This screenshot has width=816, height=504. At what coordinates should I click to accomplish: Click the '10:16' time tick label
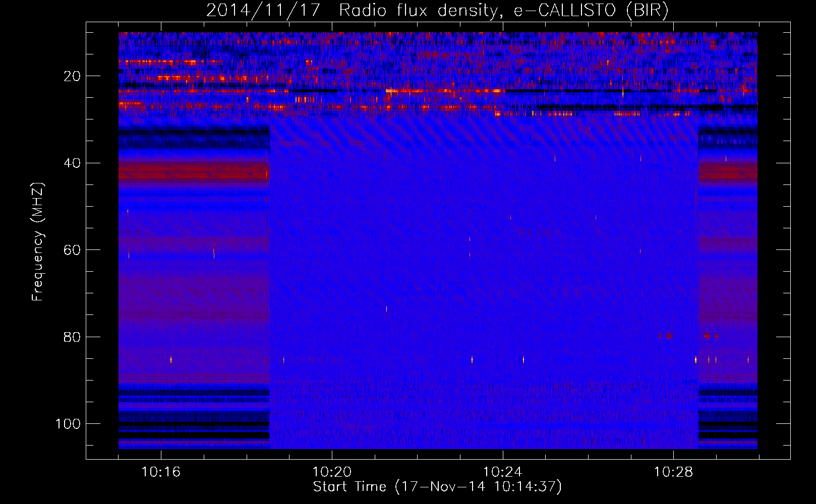coord(161,472)
